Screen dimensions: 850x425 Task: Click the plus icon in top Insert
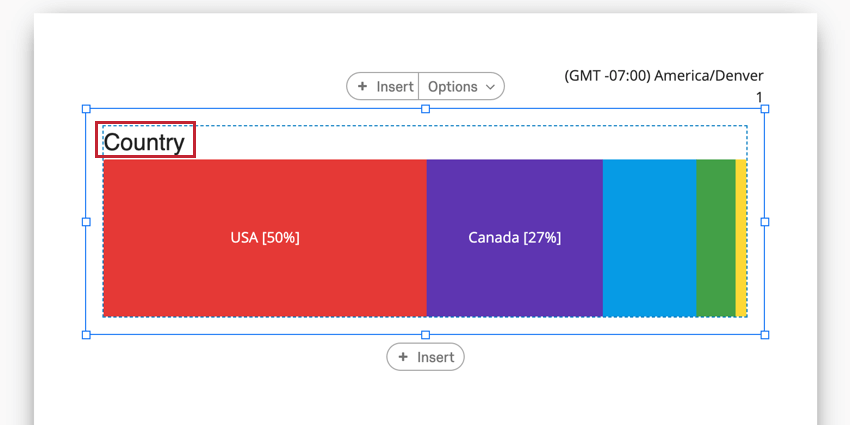362,87
